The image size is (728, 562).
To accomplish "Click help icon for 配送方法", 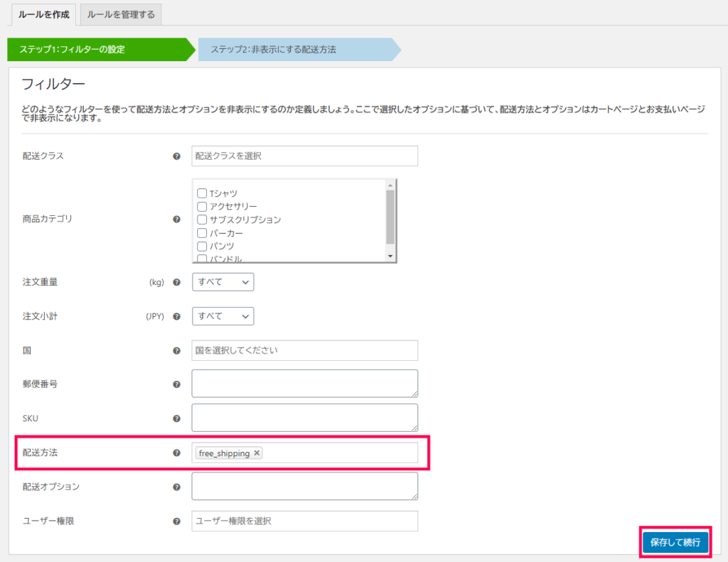I will point(176,453).
